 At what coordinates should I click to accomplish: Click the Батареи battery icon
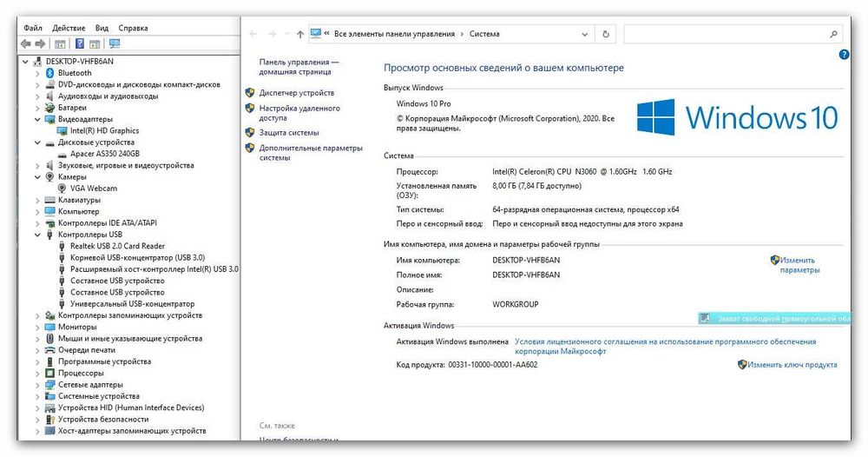(49, 108)
